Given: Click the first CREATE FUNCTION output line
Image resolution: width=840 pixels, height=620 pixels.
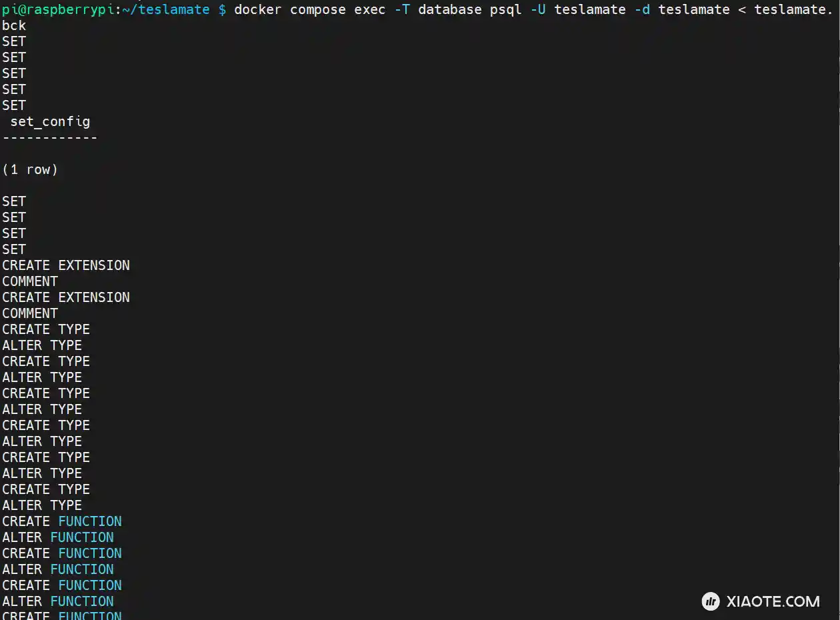Looking at the screenshot, I should [62, 521].
